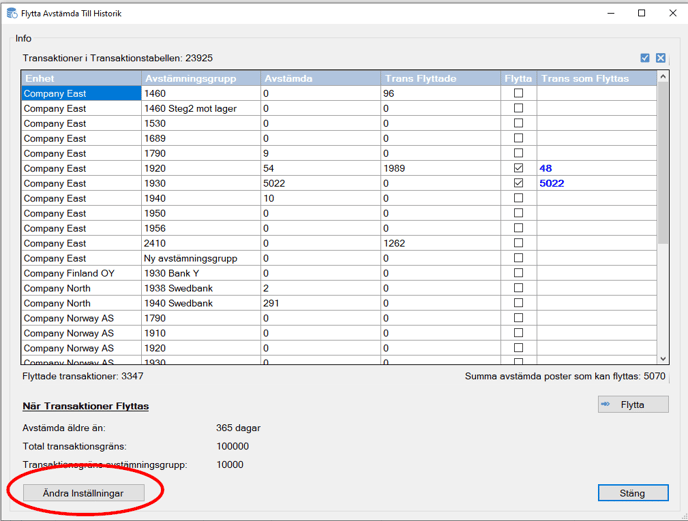This screenshot has width=688, height=521.
Task: Click the Avstämningsgrupp cell 1956
Action: tap(201, 229)
